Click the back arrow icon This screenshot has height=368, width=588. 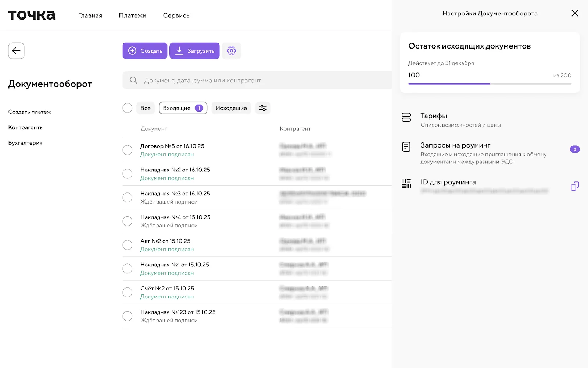pyautogui.click(x=16, y=51)
